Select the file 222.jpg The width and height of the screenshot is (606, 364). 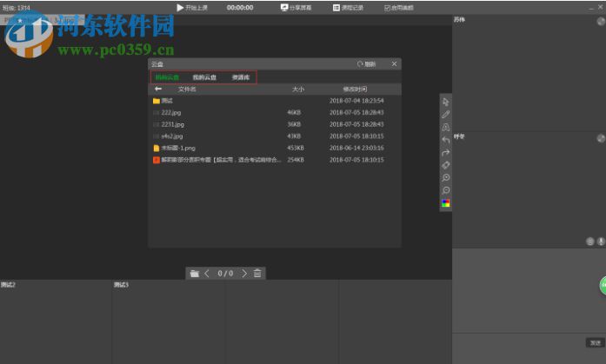coord(275,113)
